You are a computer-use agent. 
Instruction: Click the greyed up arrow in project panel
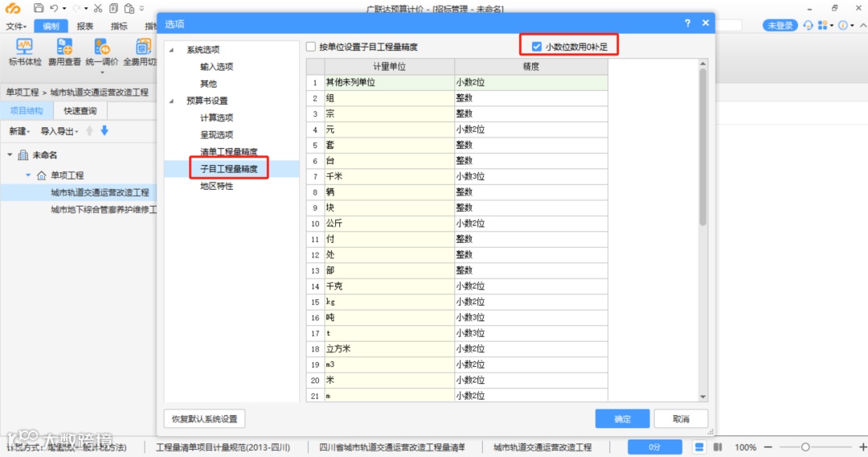coord(90,130)
